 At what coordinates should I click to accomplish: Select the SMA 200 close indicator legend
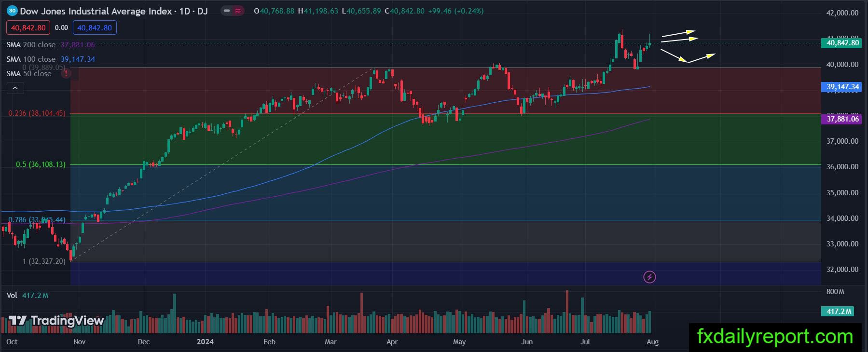pos(51,45)
